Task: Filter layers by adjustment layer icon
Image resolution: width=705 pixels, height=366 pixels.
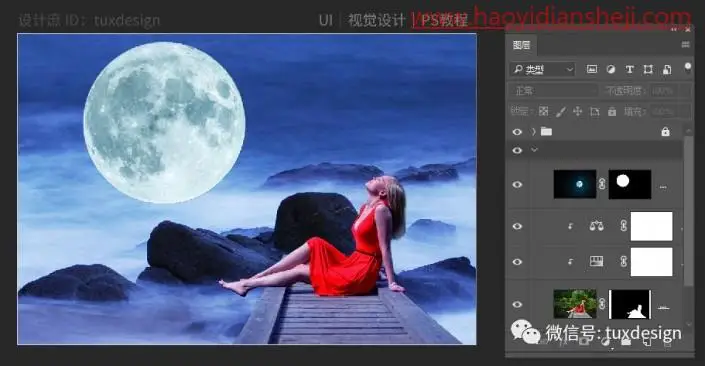Action: tap(611, 69)
